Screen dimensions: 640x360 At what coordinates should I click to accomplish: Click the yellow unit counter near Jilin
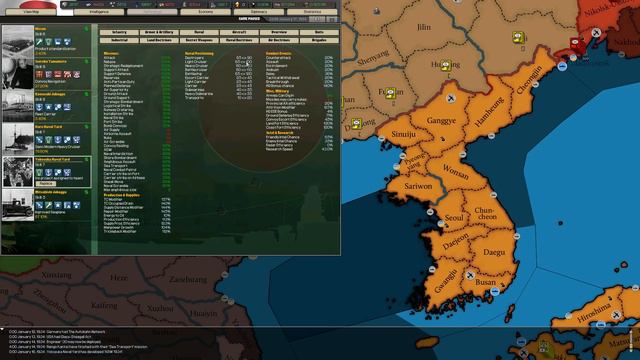518,38
